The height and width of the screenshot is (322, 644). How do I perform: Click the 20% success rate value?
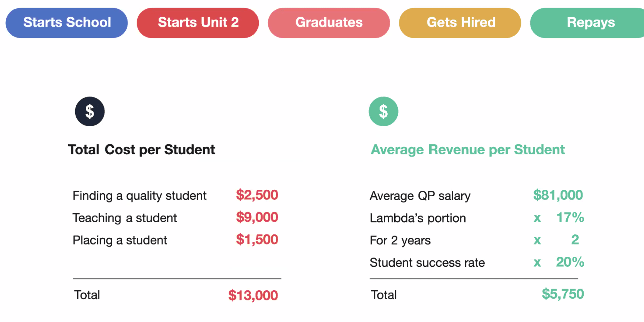click(570, 262)
